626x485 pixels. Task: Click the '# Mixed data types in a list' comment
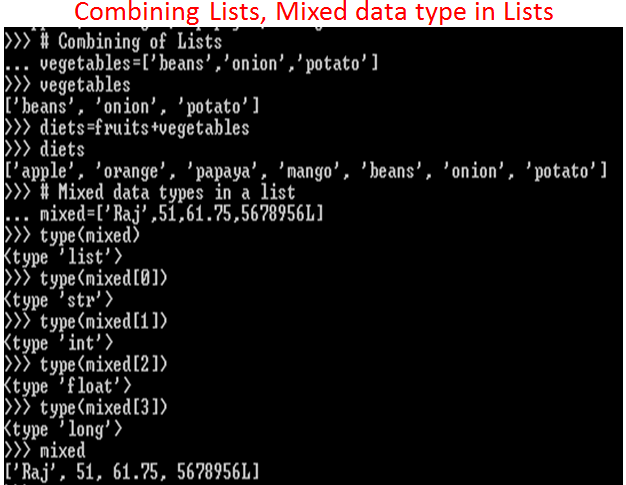(x=168, y=193)
